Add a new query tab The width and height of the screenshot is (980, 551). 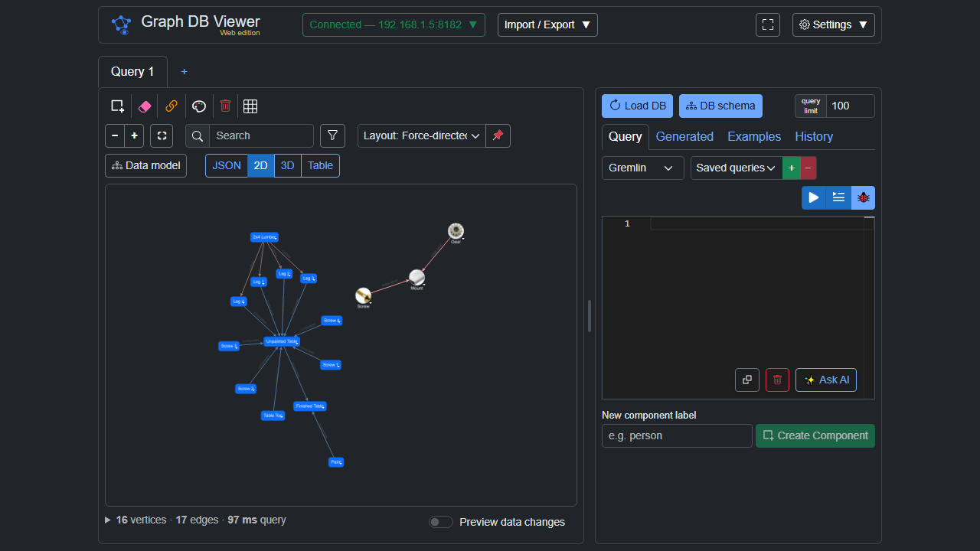coord(184,71)
